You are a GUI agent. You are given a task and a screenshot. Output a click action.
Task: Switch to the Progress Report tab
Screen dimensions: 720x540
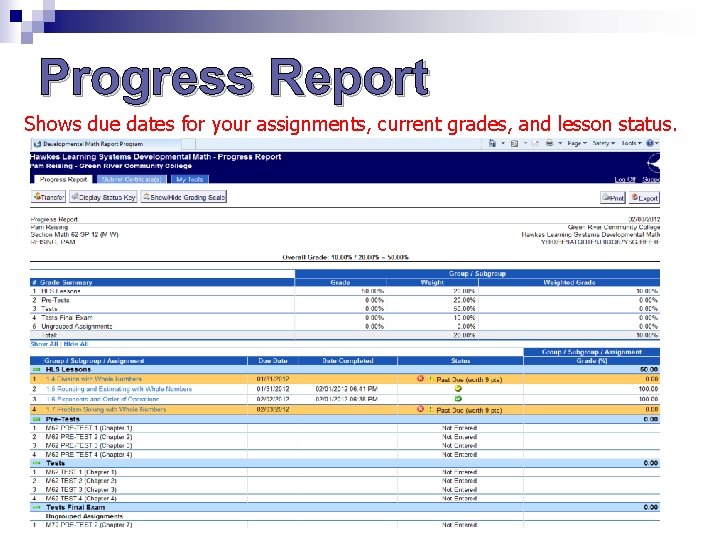coord(63,180)
